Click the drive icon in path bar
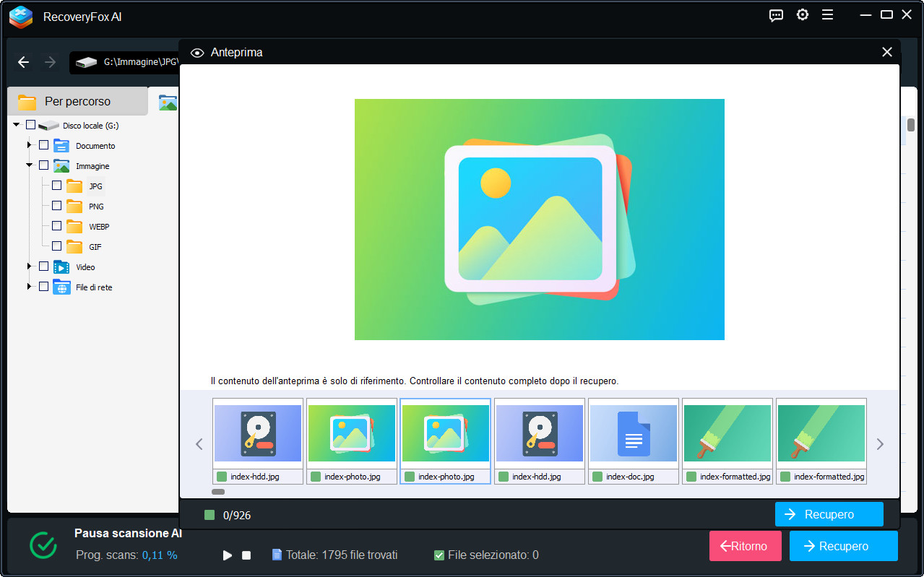 tap(87, 62)
